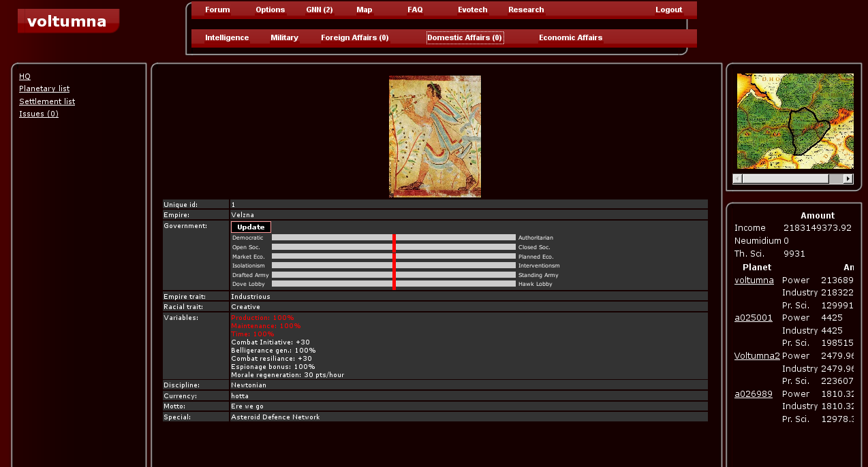Adjust the Isolationism–Interventionism slider
The width and height of the screenshot is (868, 467).
click(394, 265)
